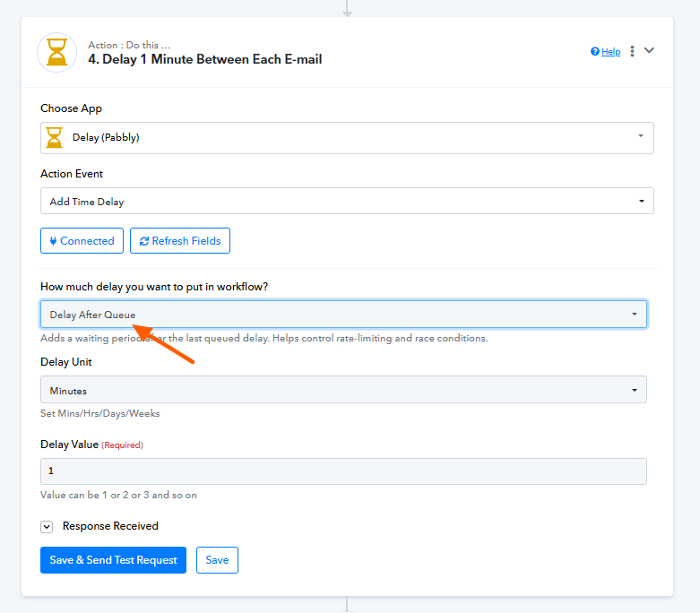The image size is (700, 613).
Task: Click the plug icon on Connected button
Action: (52, 241)
